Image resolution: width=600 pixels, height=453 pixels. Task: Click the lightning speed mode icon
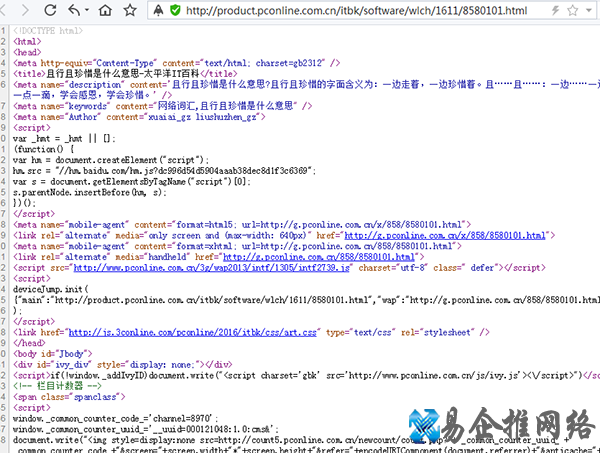(x=555, y=10)
